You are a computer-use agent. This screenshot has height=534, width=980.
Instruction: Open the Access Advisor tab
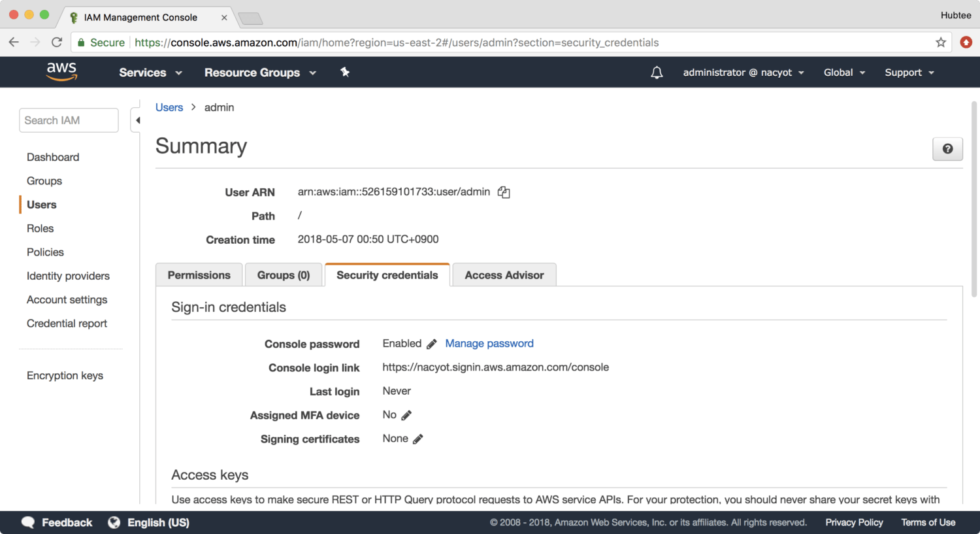tap(504, 275)
